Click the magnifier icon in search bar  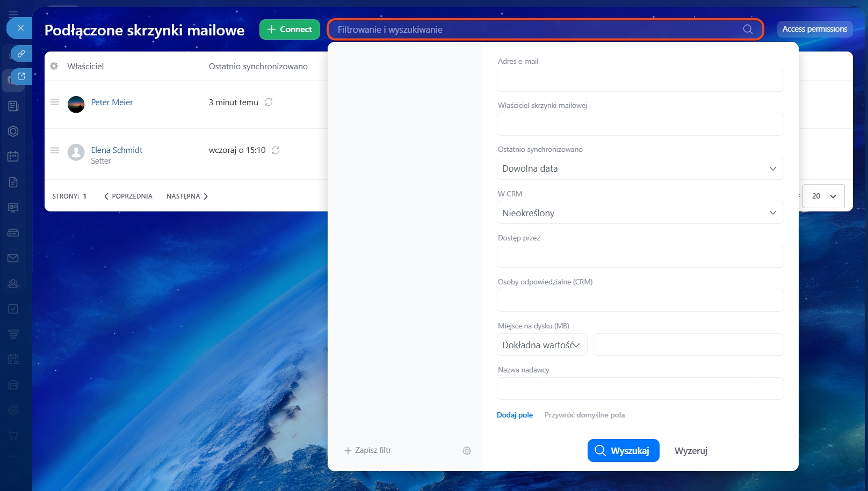[x=748, y=30]
